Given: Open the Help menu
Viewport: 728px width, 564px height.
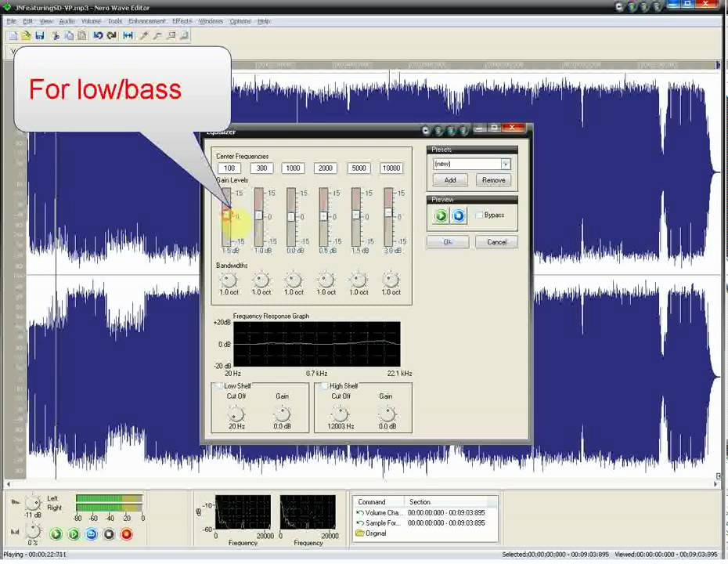Looking at the screenshot, I should 264,21.
